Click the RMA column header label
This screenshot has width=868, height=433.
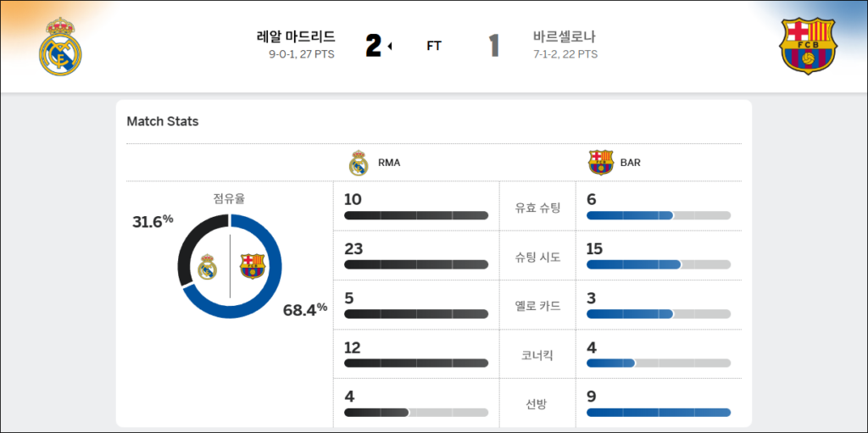coord(389,163)
